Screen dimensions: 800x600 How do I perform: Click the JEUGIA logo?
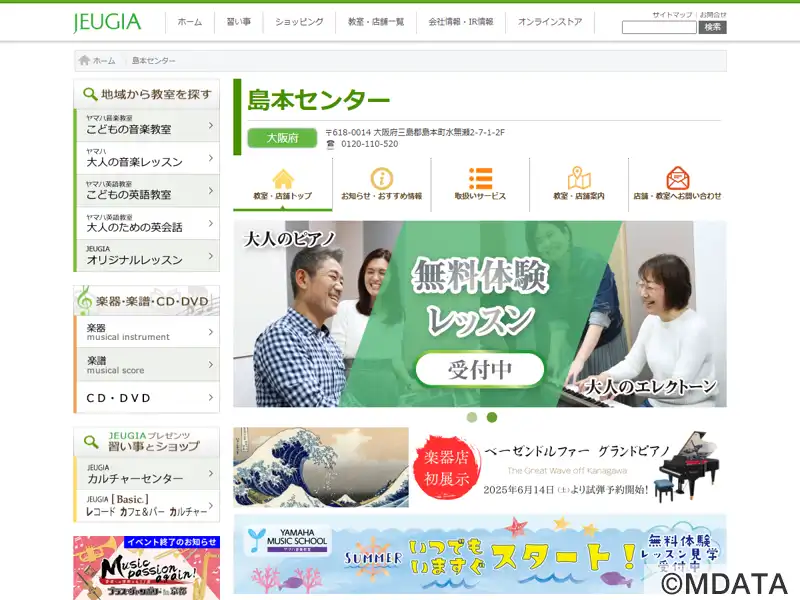(107, 22)
